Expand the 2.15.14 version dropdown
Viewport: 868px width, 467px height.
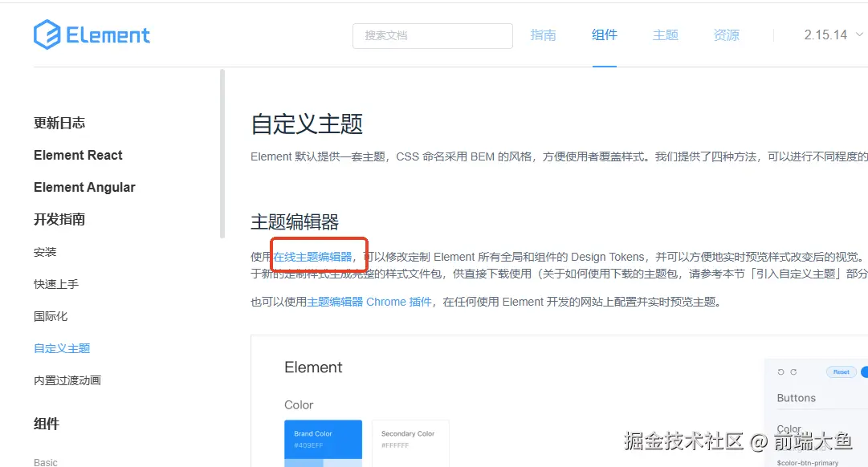pyautogui.click(x=833, y=35)
